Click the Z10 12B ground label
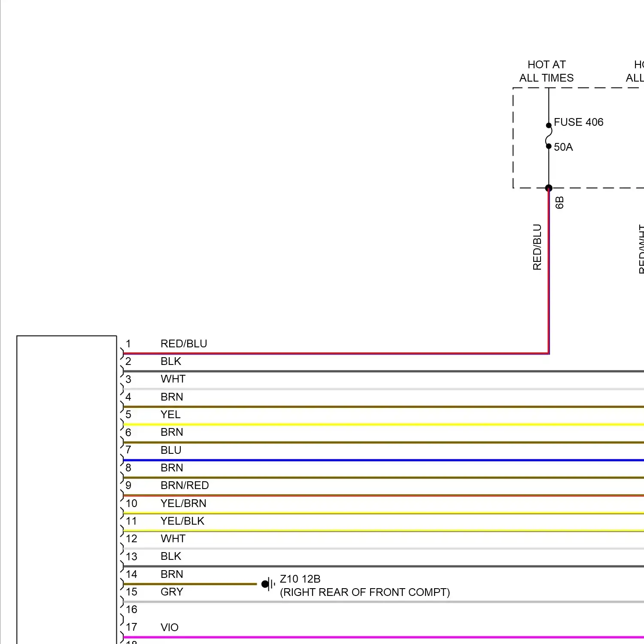The width and height of the screenshot is (644, 644). (x=300, y=579)
